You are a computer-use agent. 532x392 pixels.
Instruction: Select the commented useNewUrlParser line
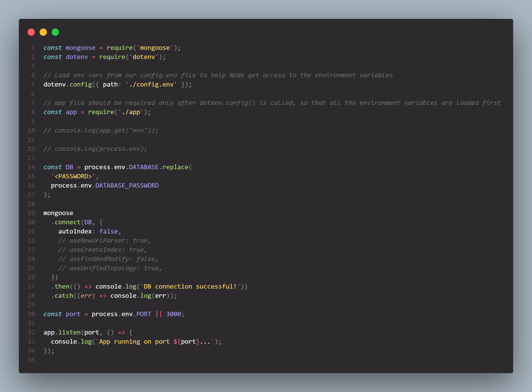click(104, 240)
